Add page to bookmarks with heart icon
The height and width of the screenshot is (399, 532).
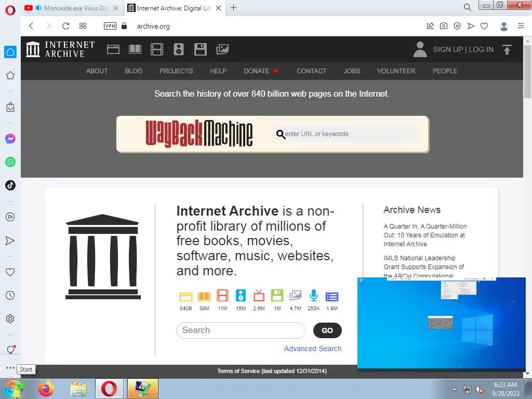click(484, 26)
